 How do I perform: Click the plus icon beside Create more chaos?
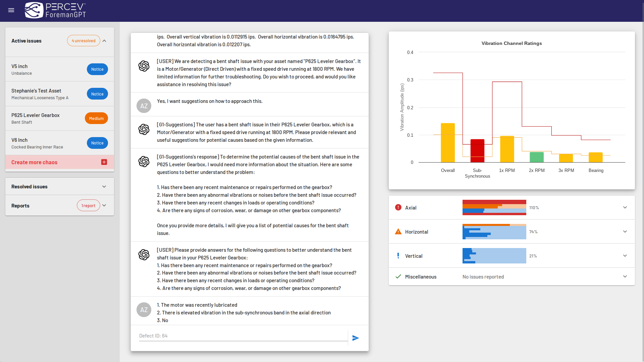[x=104, y=162]
